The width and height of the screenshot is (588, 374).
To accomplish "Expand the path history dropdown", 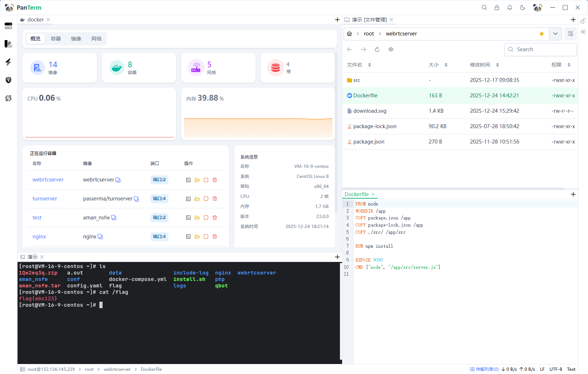I will click(x=555, y=34).
